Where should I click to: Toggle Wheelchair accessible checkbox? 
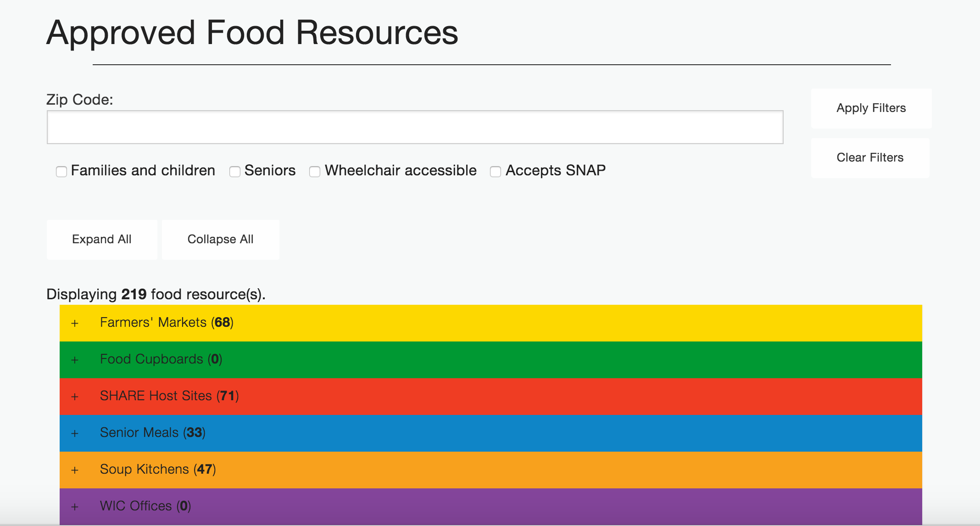315,172
